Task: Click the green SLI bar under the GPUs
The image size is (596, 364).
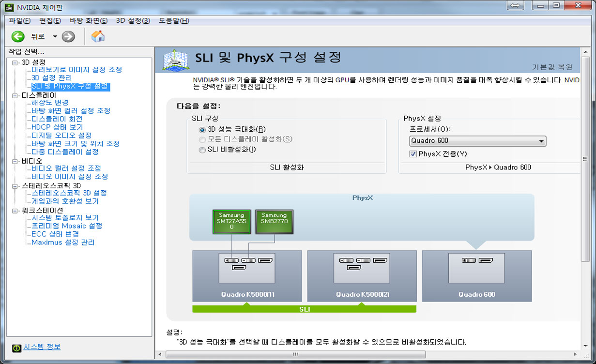Action: point(304,309)
